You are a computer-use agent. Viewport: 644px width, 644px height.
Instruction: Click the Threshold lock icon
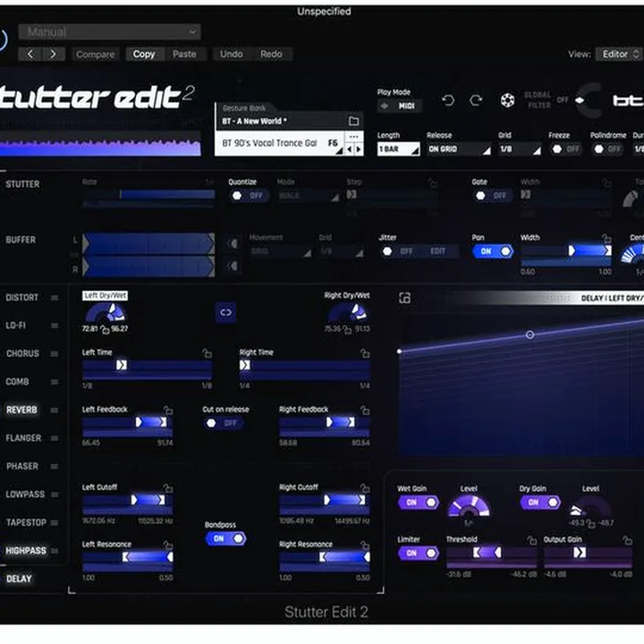point(532,540)
